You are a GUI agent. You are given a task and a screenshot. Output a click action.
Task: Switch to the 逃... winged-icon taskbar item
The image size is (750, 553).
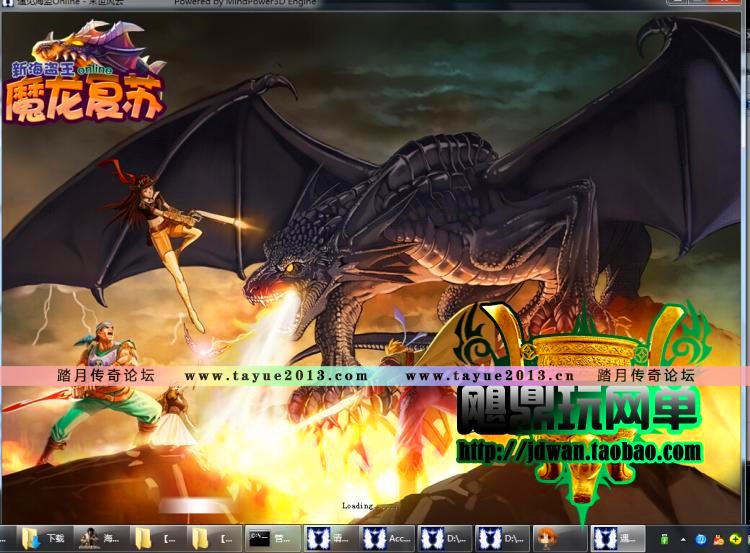click(x=617, y=539)
